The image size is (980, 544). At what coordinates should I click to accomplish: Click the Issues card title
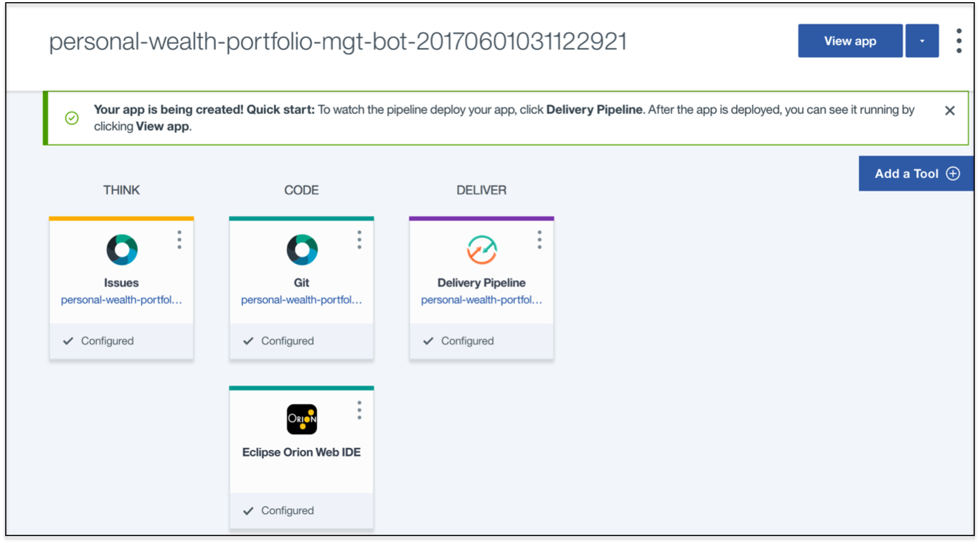[121, 283]
